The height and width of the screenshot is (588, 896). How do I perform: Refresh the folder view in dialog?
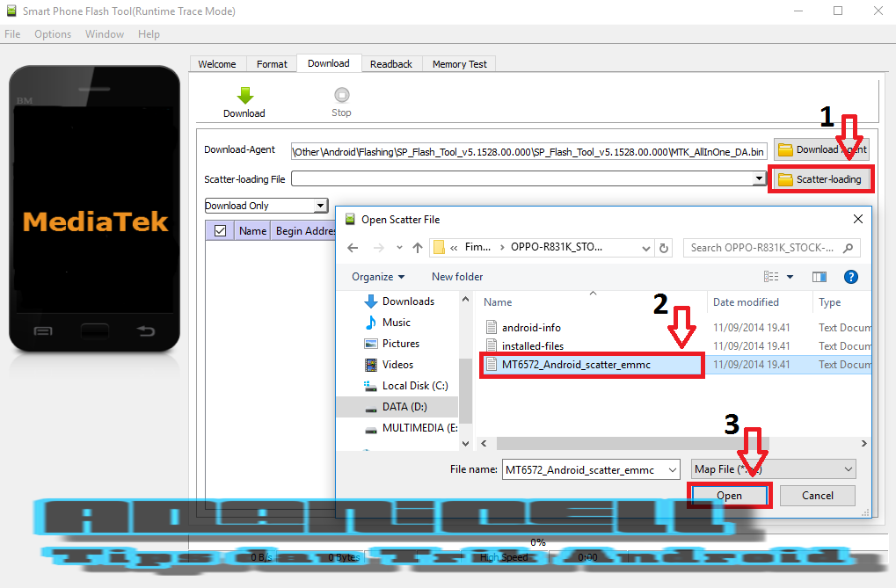[x=664, y=248]
